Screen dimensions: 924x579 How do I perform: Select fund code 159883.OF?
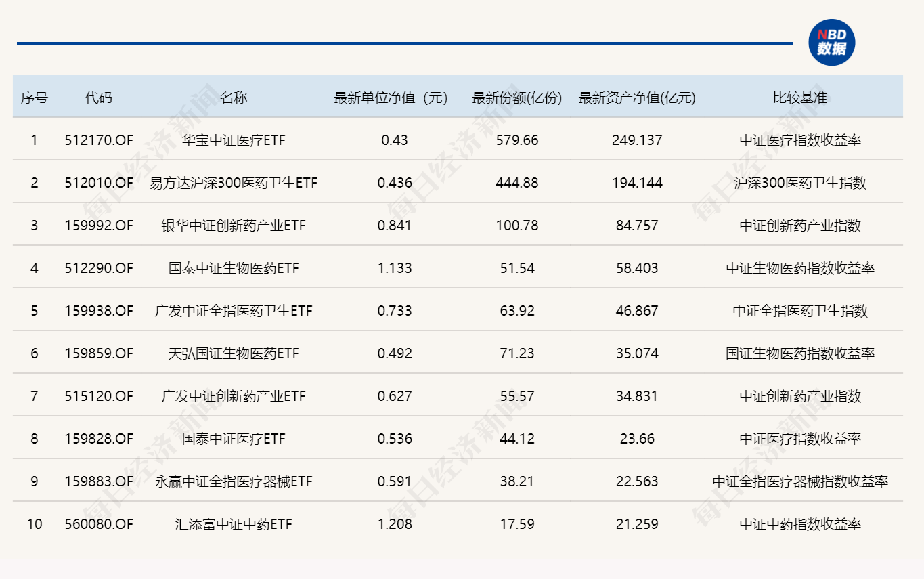(x=99, y=481)
